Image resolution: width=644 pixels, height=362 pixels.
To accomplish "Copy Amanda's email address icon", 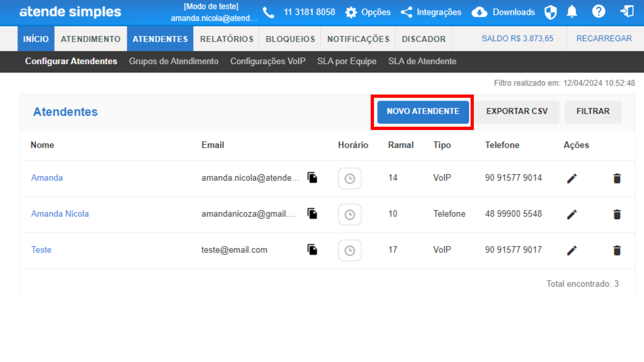I will click(x=312, y=177).
